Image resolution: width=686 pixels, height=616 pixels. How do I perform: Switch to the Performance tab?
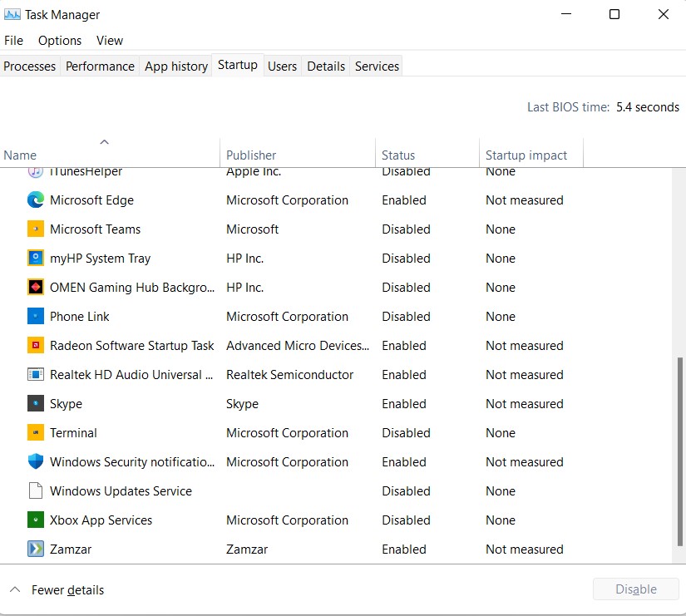[100, 66]
